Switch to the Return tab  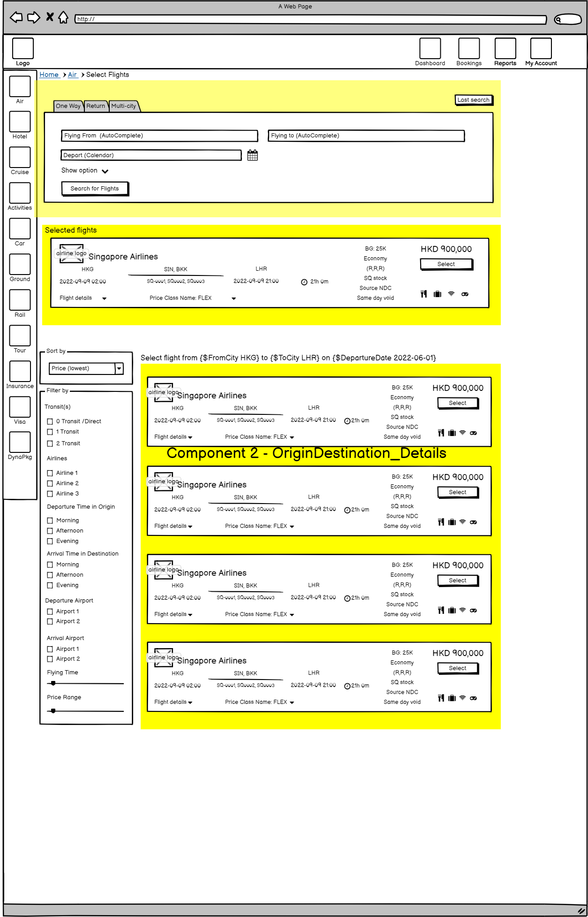(96, 106)
